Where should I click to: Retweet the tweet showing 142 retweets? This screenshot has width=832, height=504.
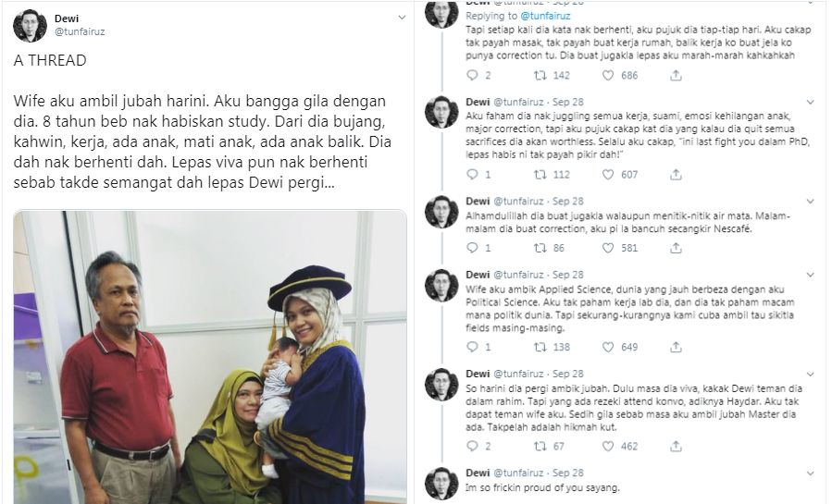coord(540,76)
